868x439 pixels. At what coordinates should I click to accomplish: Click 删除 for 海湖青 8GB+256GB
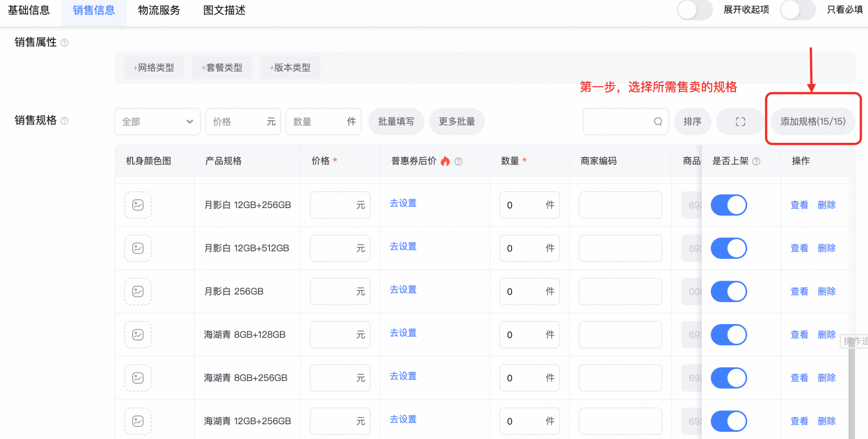[827, 378]
